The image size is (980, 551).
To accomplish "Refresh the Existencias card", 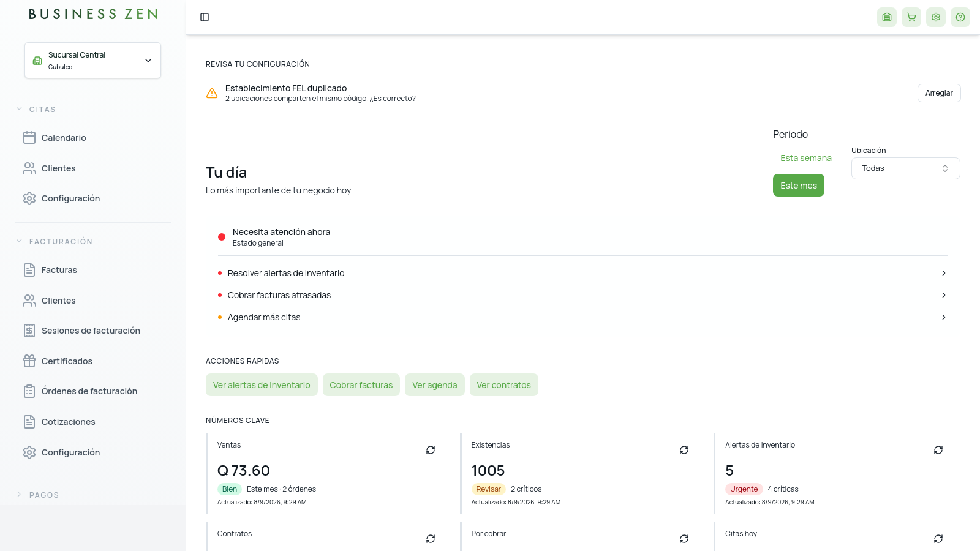I will [x=684, y=450].
